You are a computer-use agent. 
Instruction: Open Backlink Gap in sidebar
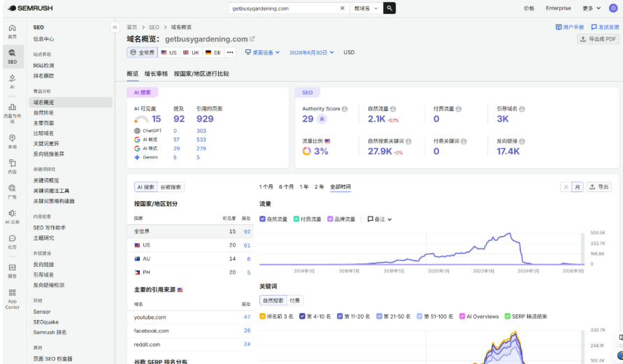click(48, 154)
